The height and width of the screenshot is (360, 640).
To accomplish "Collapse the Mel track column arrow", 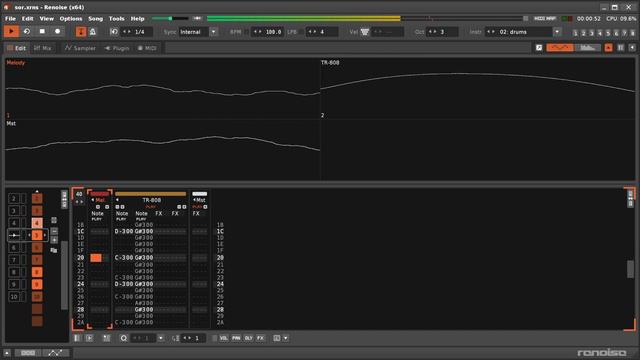I will [93, 200].
